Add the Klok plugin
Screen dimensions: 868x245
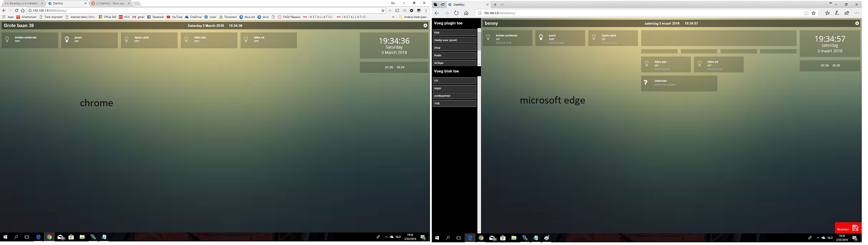coord(454,33)
